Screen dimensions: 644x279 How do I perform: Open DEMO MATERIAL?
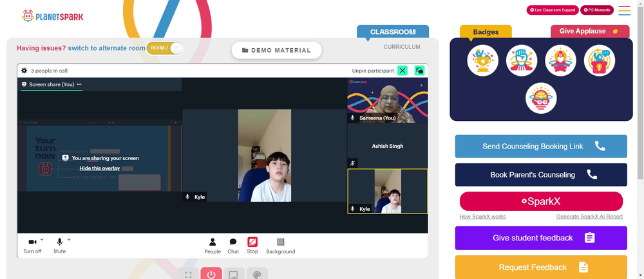(x=276, y=50)
